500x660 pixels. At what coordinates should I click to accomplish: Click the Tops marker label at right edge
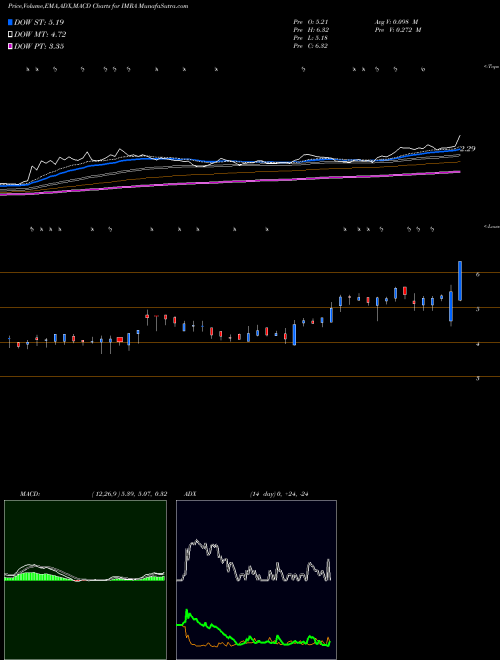(x=491, y=67)
